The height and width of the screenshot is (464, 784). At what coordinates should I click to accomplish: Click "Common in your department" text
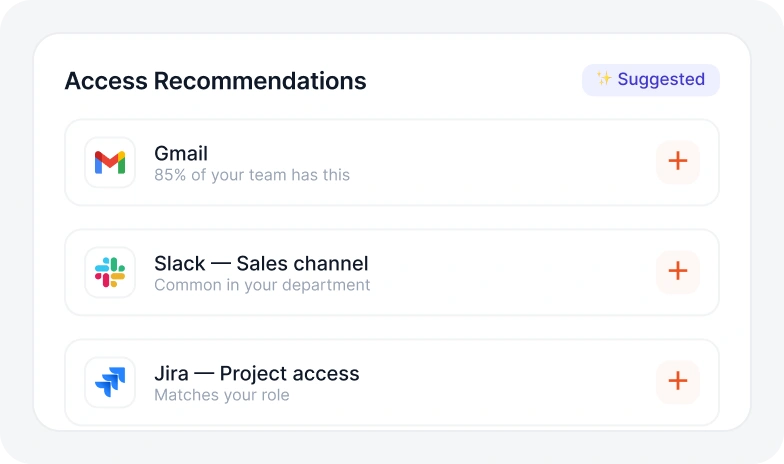pyautogui.click(x=262, y=285)
